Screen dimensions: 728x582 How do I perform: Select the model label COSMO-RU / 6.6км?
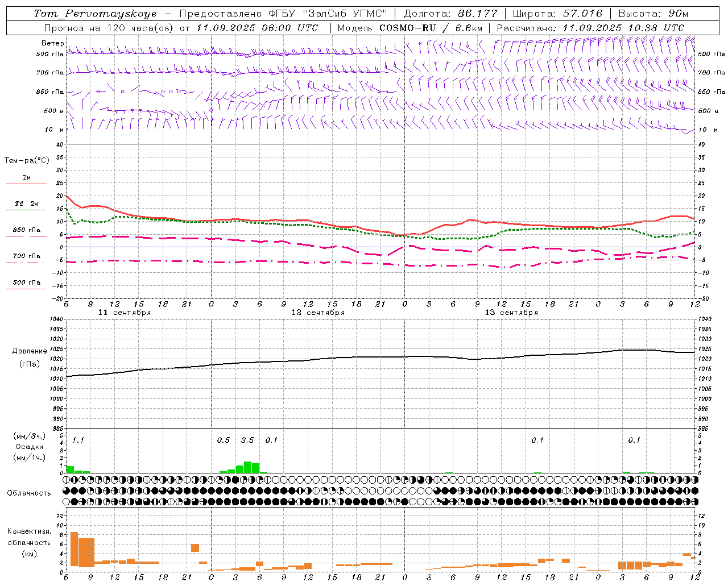(430, 28)
